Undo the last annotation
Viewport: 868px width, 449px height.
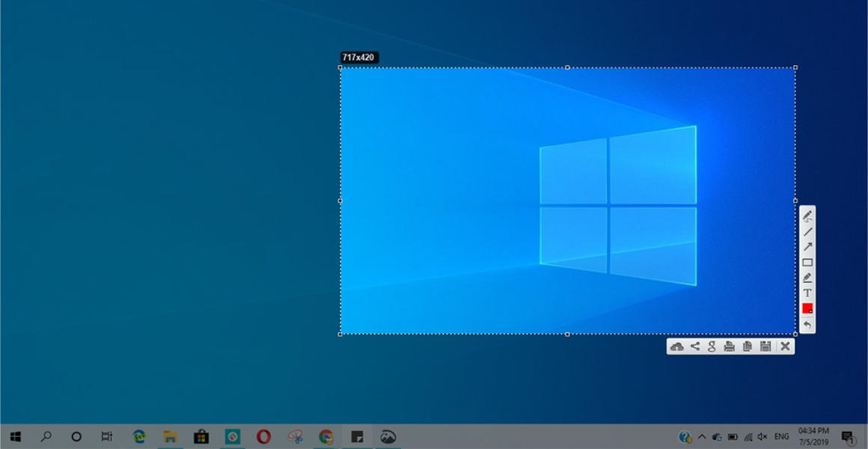[x=807, y=325]
